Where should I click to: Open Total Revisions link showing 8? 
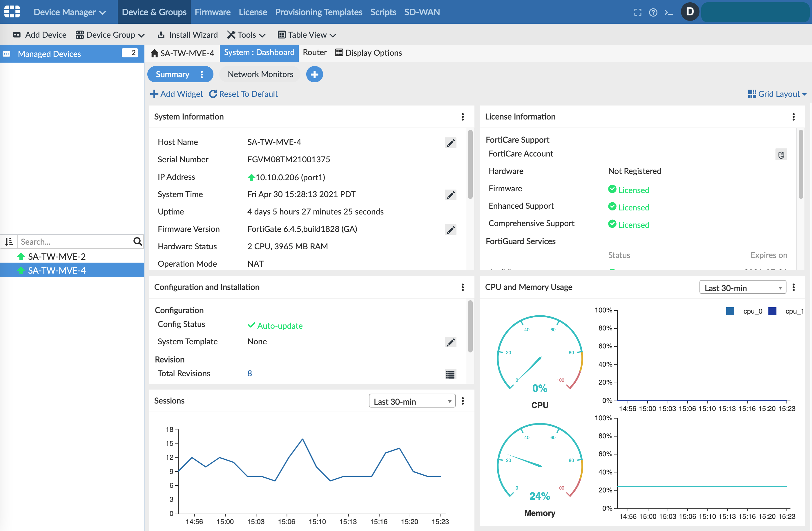coord(249,373)
